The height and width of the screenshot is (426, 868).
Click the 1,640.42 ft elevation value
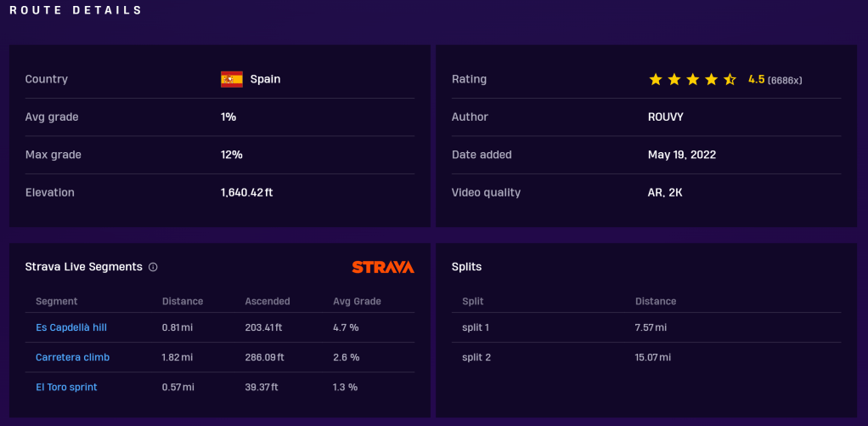click(246, 192)
